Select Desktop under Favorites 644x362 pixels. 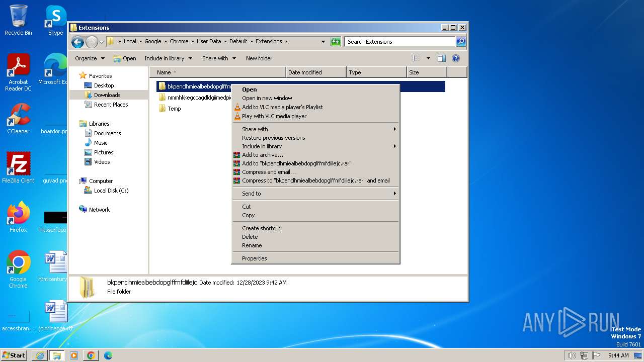pos(104,85)
